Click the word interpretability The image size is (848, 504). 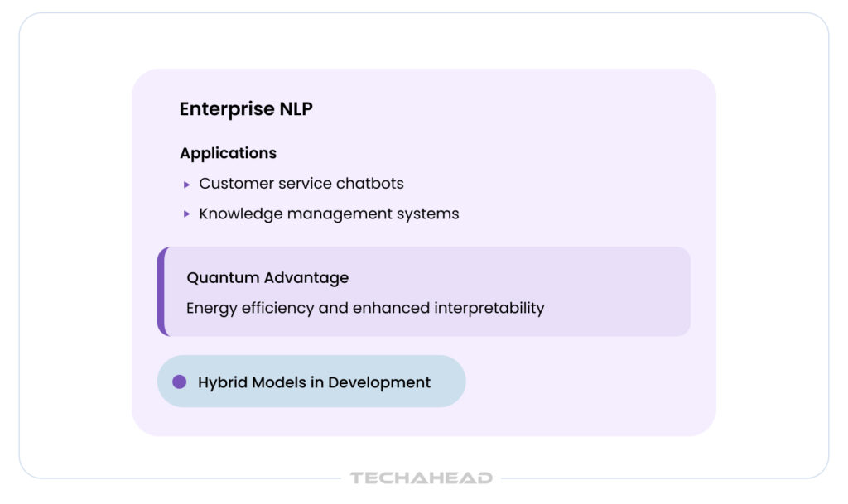click(x=489, y=308)
